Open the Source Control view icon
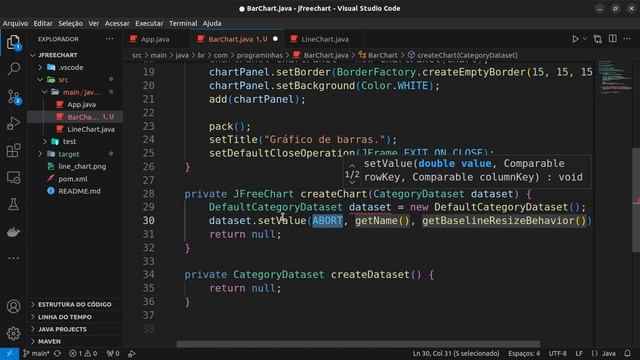Image resolution: width=640 pixels, height=360 pixels. (x=13, y=97)
